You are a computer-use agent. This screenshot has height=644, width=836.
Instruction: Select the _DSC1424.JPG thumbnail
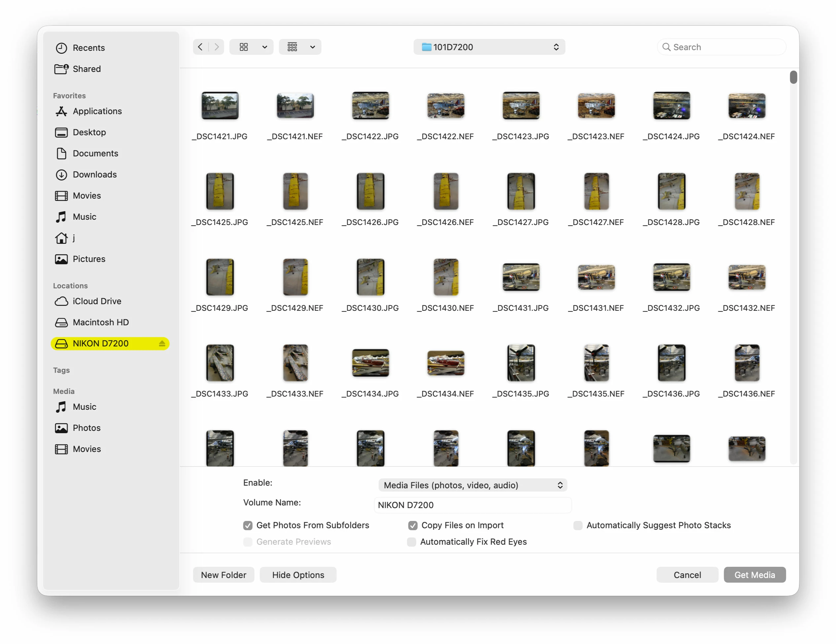tap(672, 106)
